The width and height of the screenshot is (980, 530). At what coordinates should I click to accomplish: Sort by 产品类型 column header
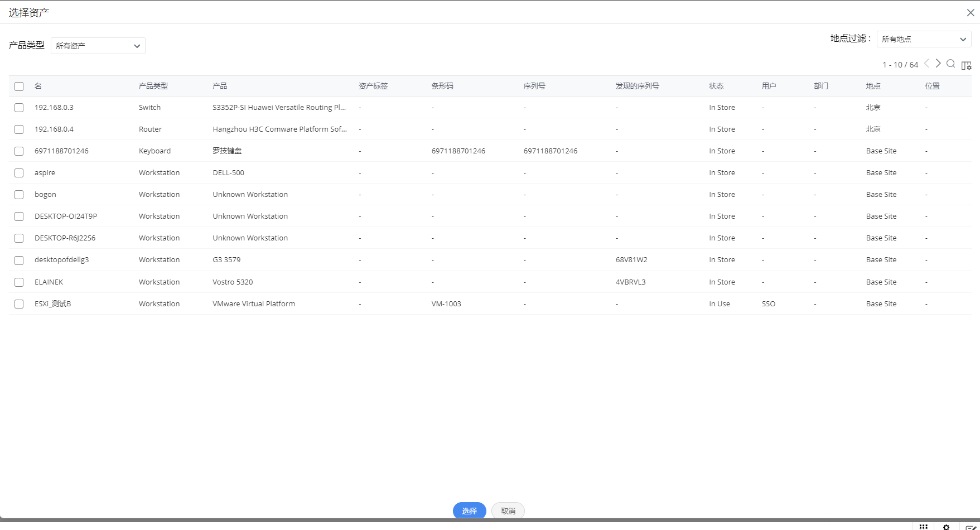(153, 86)
